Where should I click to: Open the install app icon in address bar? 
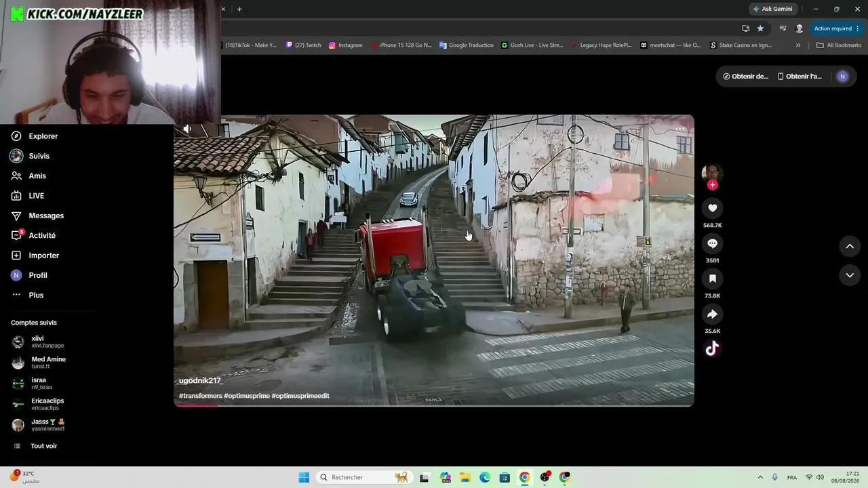click(746, 28)
